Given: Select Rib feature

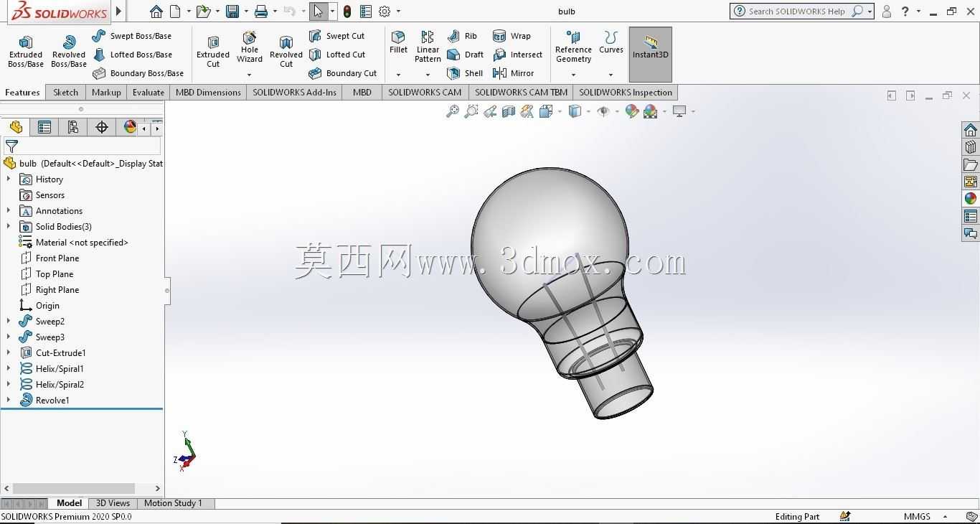Looking at the screenshot, I should pyautogui.click(x=463, y=36).
